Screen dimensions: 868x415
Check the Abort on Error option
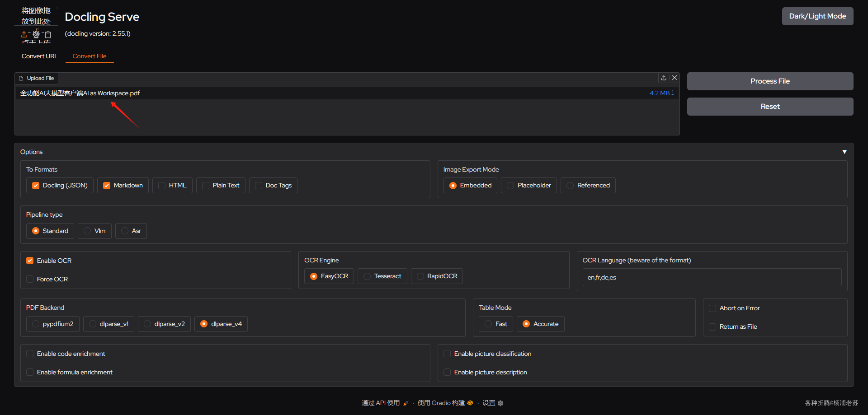click(x=712, y=308)
